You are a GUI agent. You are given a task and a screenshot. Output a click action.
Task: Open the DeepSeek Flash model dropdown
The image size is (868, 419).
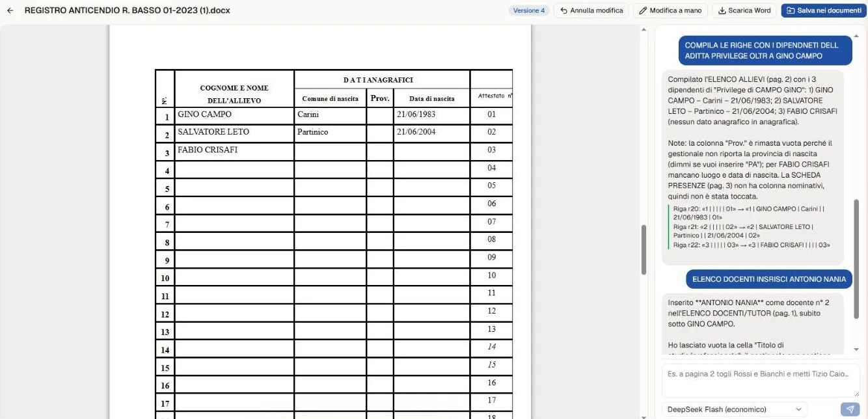click(x=735, y=409)
